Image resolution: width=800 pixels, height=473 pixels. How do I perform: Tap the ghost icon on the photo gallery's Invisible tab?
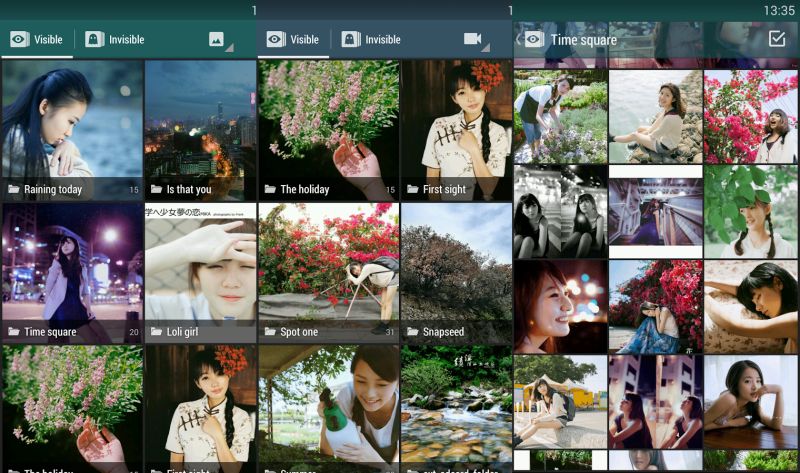point(94,39)
